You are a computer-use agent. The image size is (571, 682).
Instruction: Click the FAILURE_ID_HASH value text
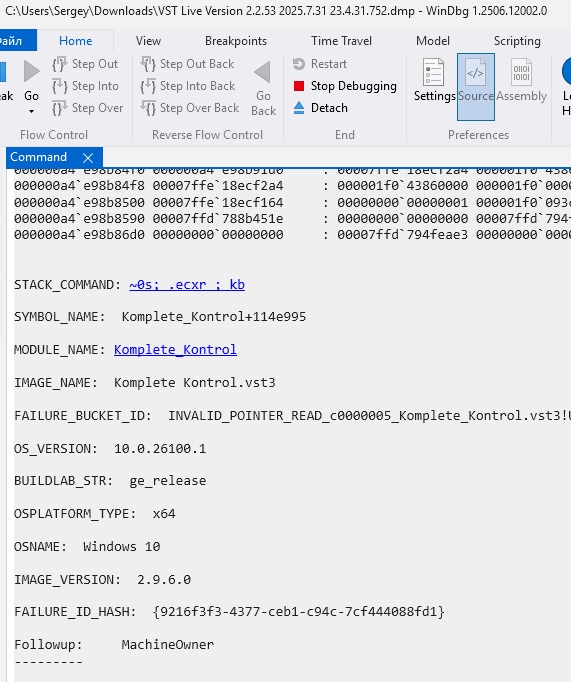tap(299, 612)
